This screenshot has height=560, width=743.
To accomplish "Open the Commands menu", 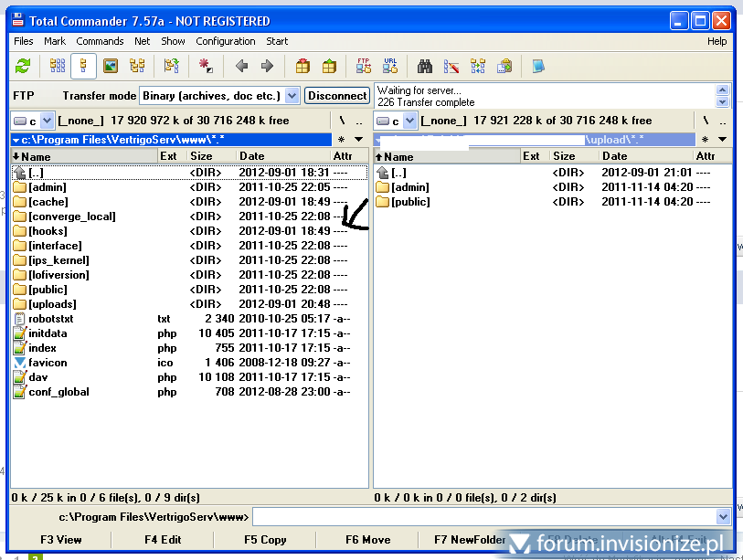I will tap(100, 41).
